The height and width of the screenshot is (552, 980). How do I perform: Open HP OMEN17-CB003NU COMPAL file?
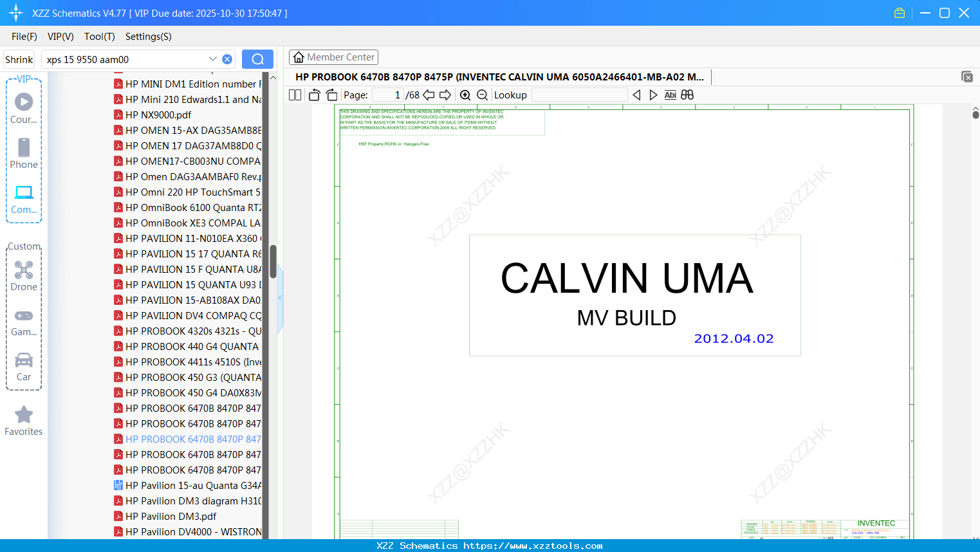[188, 161]
